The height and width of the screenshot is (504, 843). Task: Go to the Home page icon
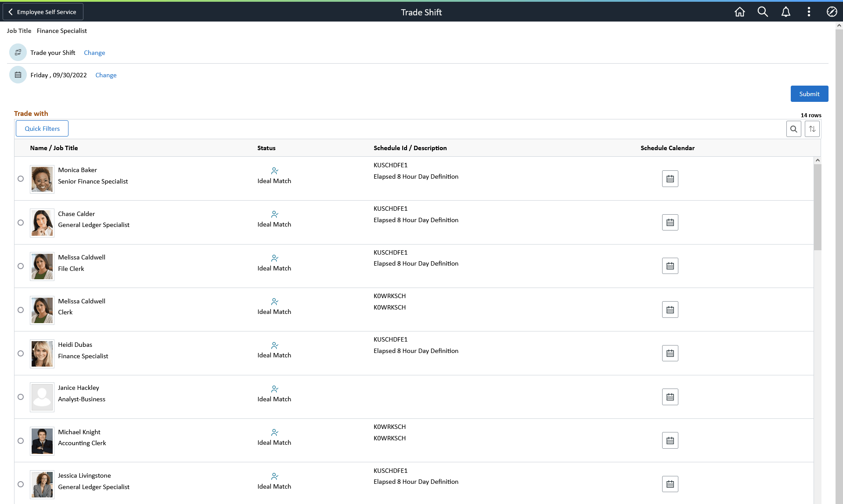click(740, 12)
